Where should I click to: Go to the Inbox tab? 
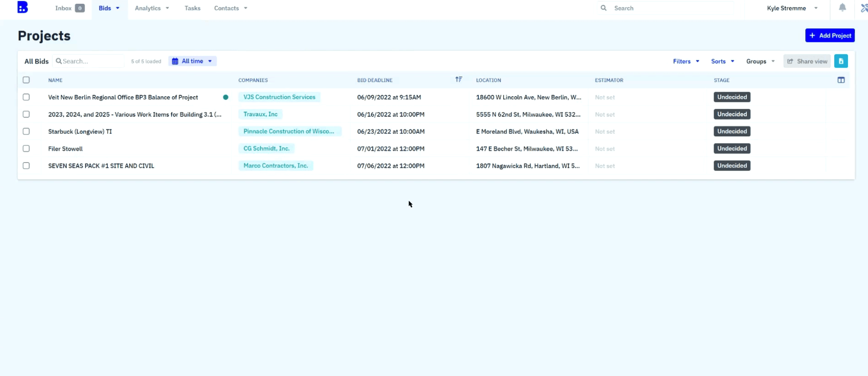pos(70,8)
